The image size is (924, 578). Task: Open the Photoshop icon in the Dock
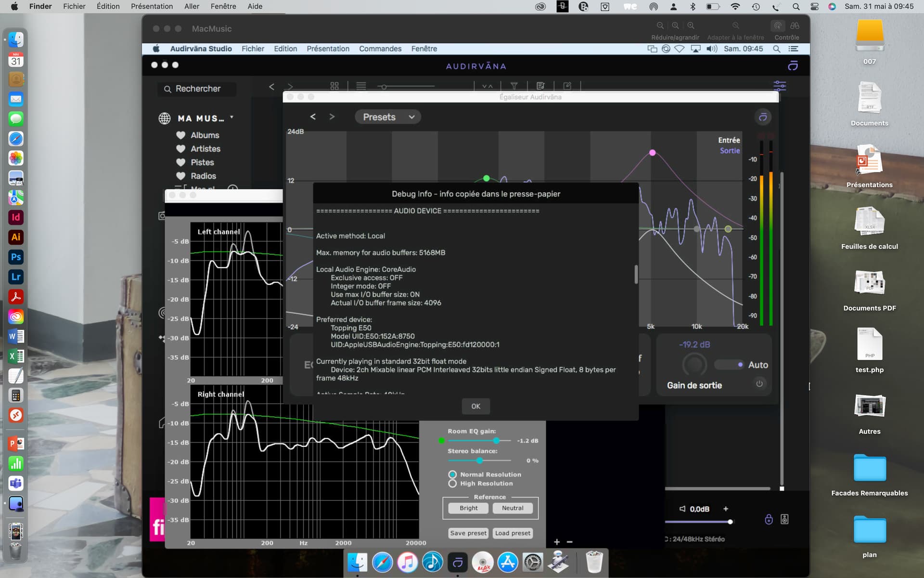coord(16,257)
